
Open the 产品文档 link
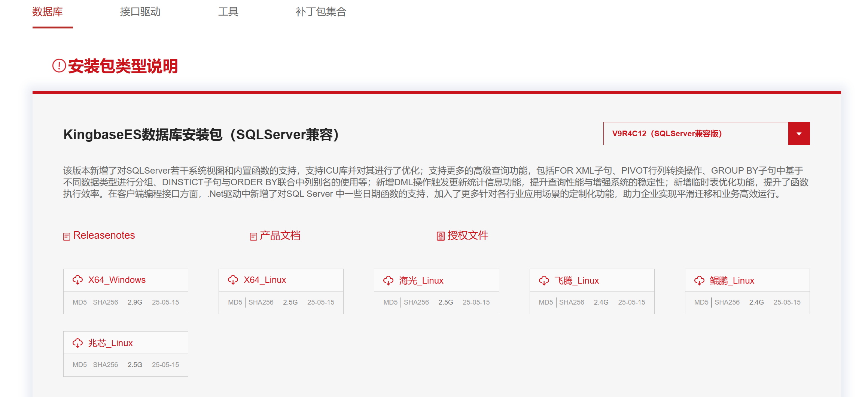coord(280,235)
